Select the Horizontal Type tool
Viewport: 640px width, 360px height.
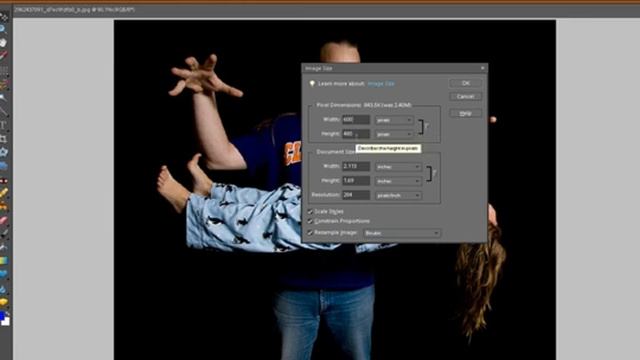3,125
